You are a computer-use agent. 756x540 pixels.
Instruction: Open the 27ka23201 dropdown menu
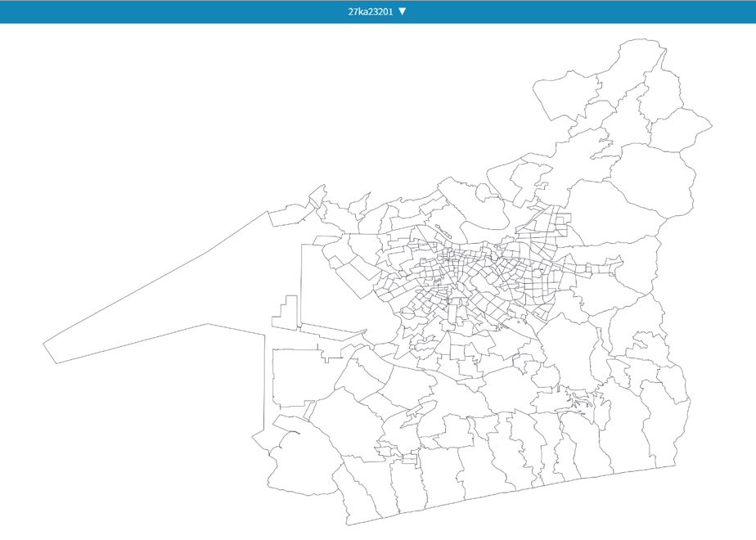[x=377, y=11]
